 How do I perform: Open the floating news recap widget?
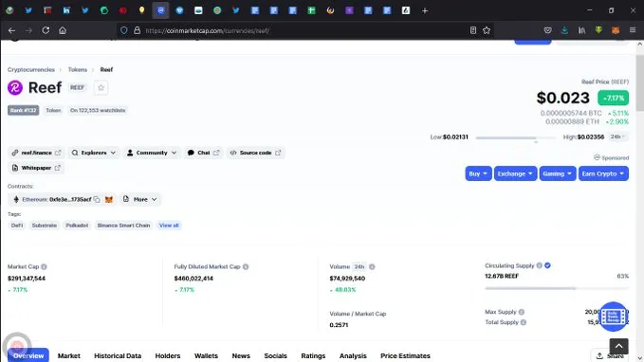[614, 317]
